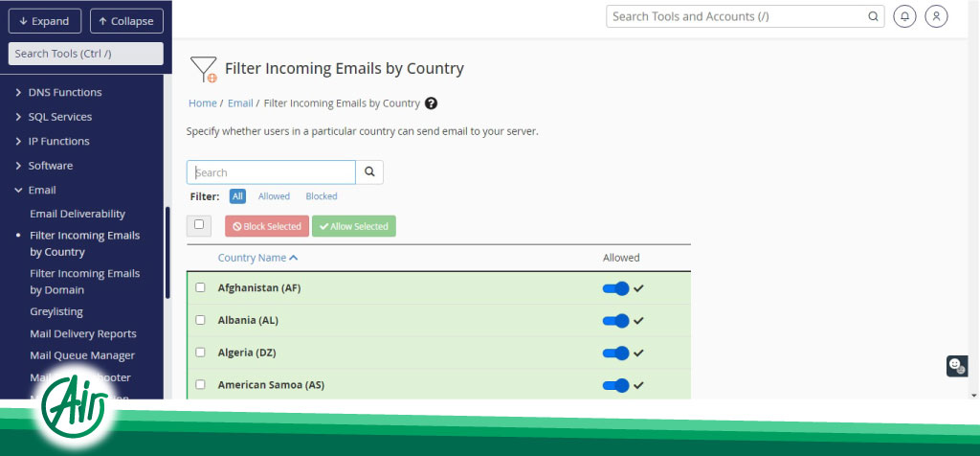Check the Afghanistan (AF) checkbox
Image resolution: width=980 pixels, height=456 pixels.
200,287
